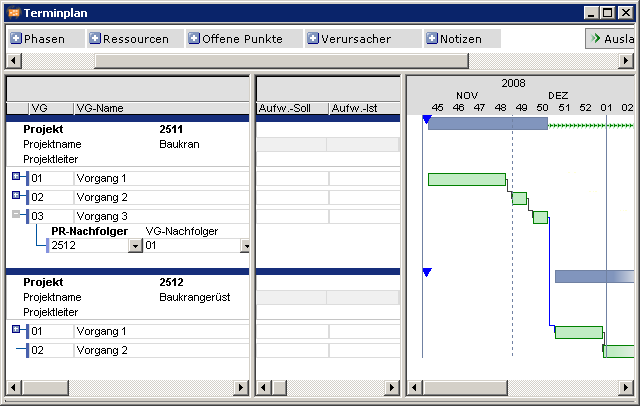The width and height of the screenshot is (640, 406).
Task: Select the green Vorgang 1 Gantt bar of Baukran
Action: 466,179
